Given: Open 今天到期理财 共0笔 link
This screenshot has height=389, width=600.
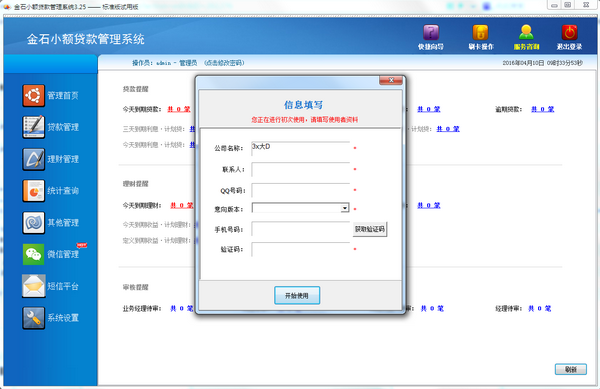Looking at the screenshot, I should 181,205.
